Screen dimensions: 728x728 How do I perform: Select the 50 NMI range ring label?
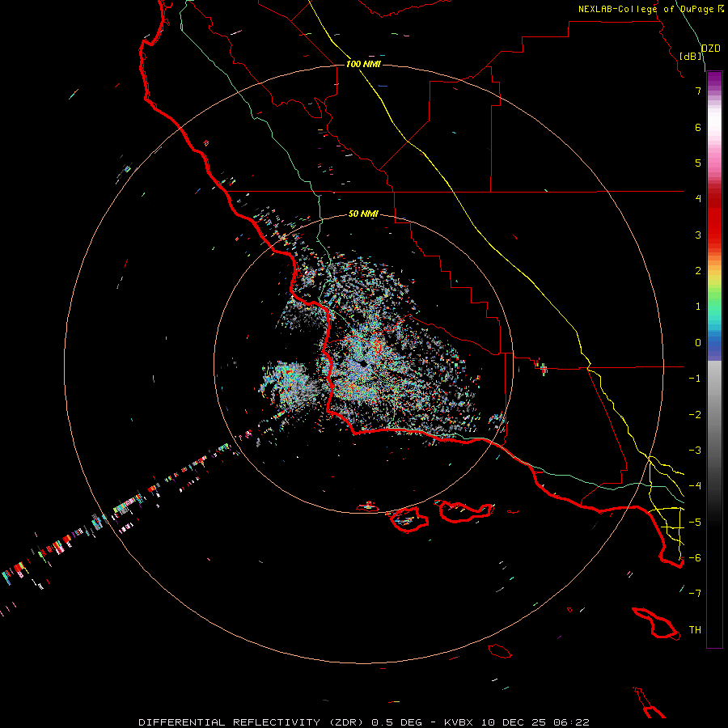pos(363,214)
